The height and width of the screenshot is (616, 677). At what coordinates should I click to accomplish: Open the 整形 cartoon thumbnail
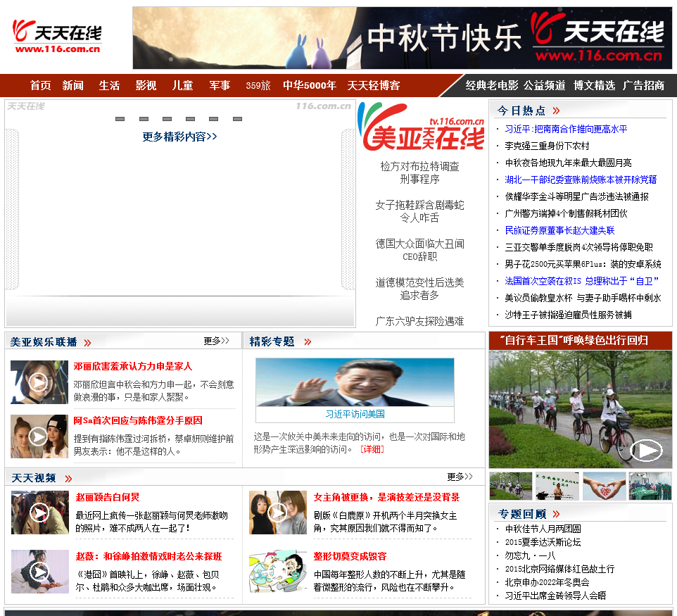[277, 572]
